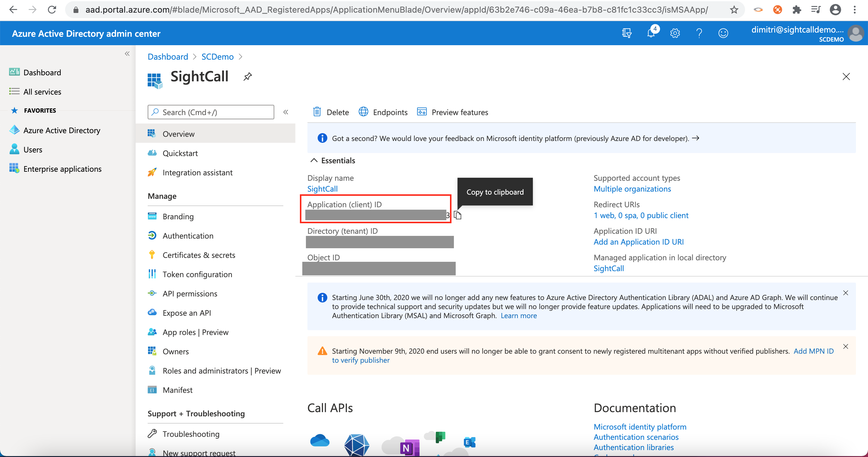Open the browser extensions puzzle icon
The height and width of the screenshot is (457, 868).
[x=797, y=10]
